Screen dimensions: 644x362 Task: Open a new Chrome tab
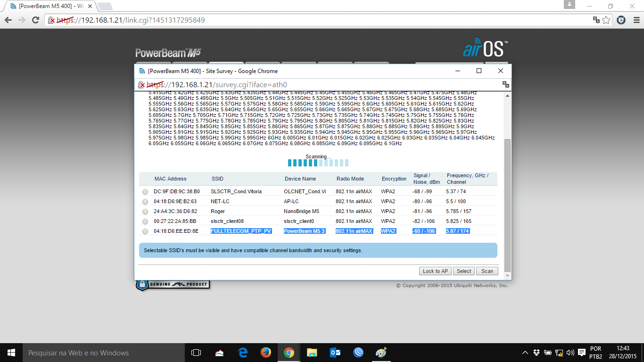(105, 6)
